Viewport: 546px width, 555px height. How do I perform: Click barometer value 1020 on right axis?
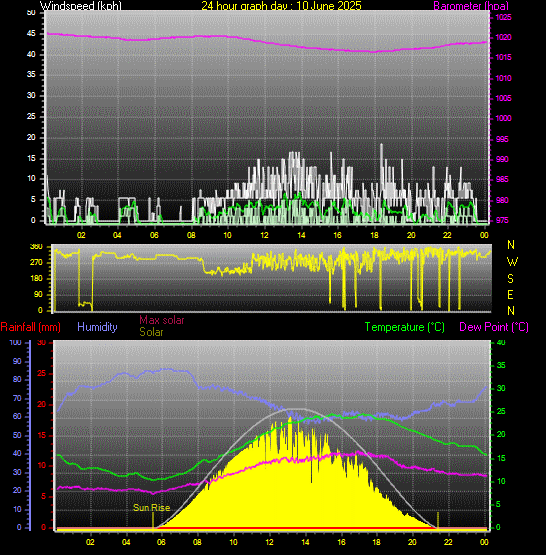point(503,37)
